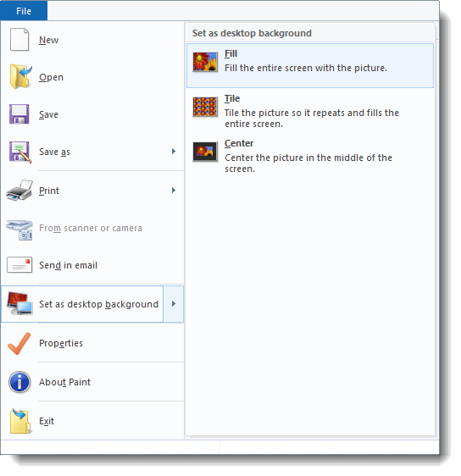Click the Exit folder icon
This screenshot has width=461, height=476.
[x=20, y=421]
